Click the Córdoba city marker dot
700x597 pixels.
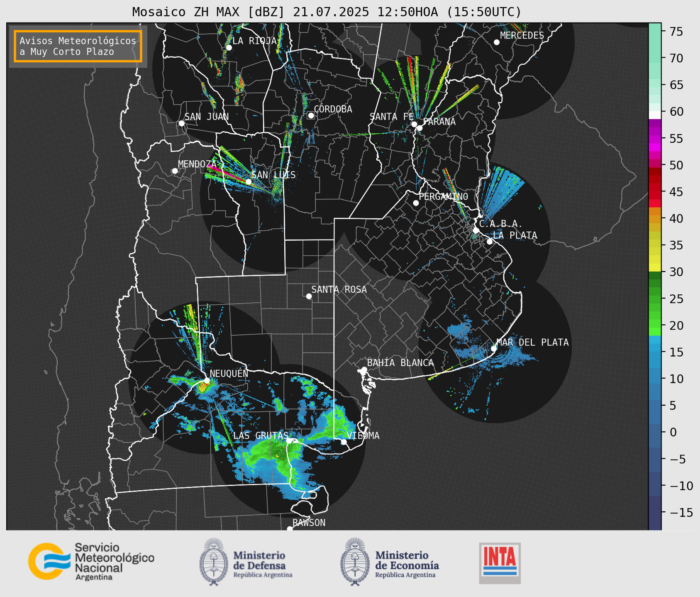pyautogui.click(x=311, y=115)
